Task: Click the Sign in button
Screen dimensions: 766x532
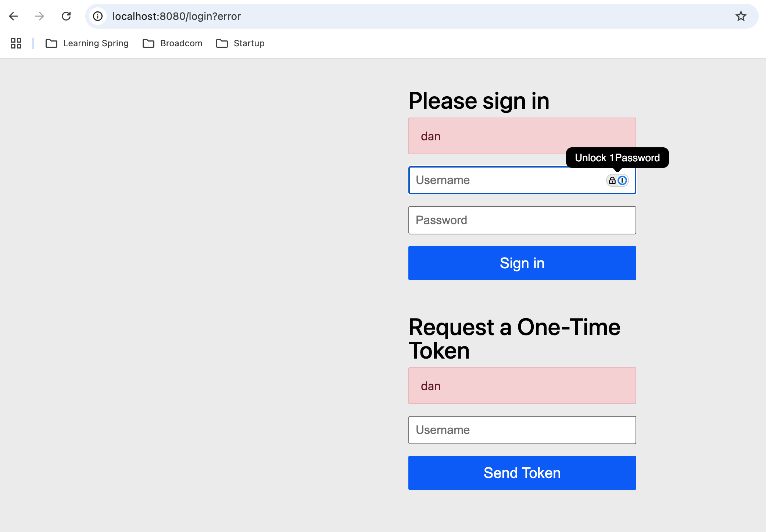Action: click(522, 263)
